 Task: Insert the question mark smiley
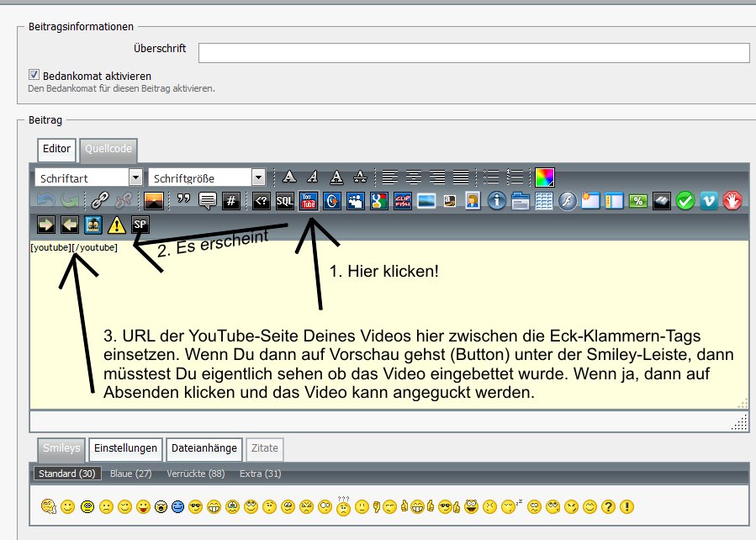point(609,506)
